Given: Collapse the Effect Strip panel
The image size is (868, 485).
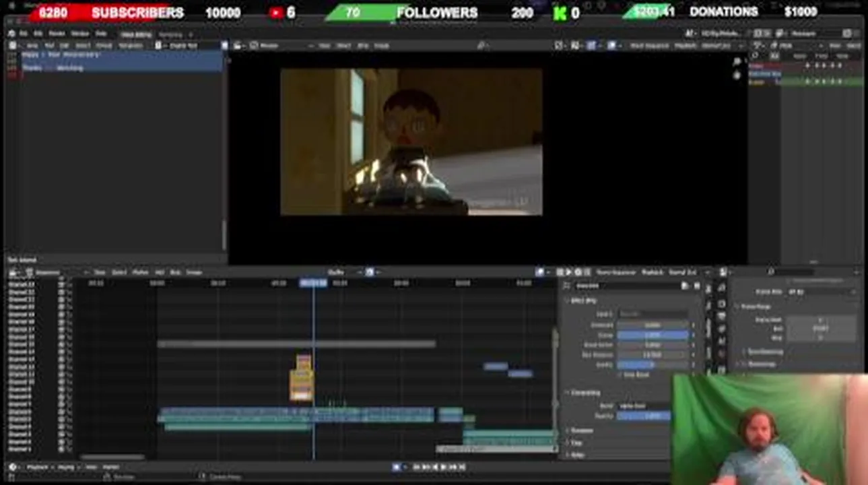Looking at the screenshot, I should coord(582,300).
